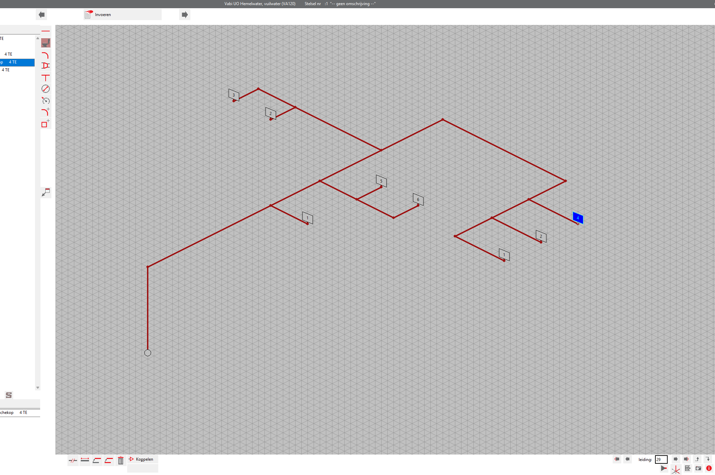Select the highlighted 4 TE list row

[x=17, y=62]
